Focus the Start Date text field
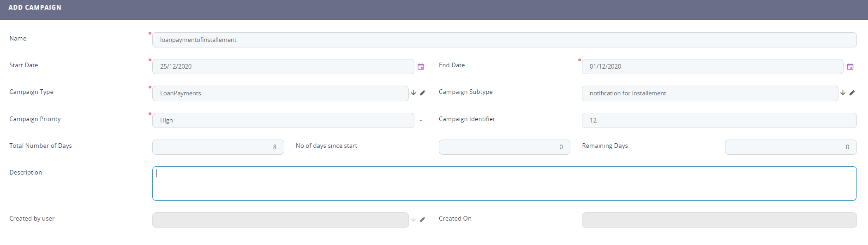The image size is (868, 245). pyautogui.click(x=282, y=67)
